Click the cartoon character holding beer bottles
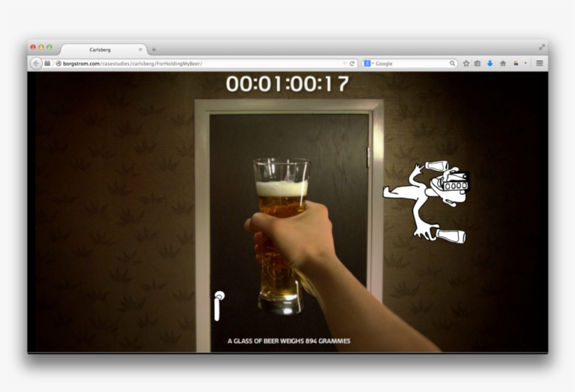The width and height of the screenshot is (575, 392). click(426, 202)
